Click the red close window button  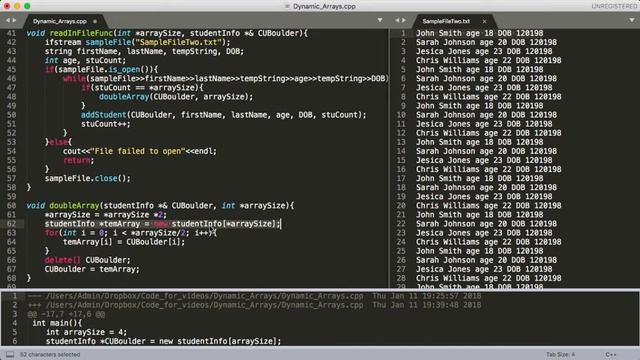[x=7, y=6]
